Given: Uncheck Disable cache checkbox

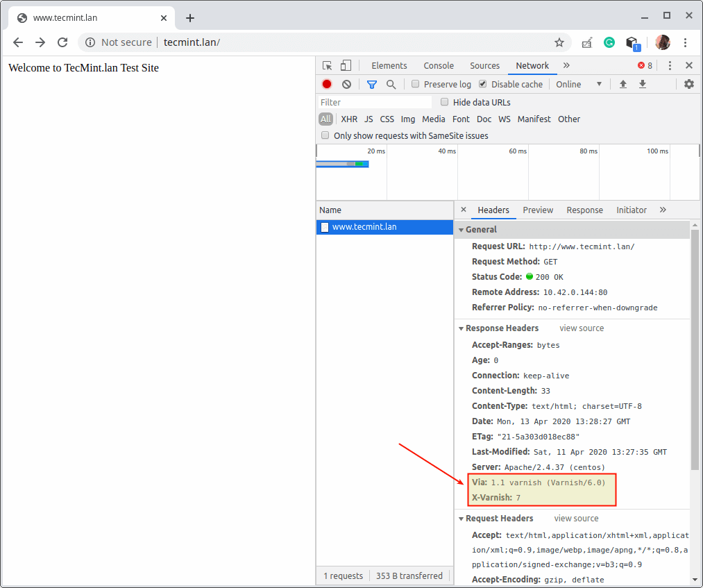Looking at the screenshot, I should (x=482, y=84).
